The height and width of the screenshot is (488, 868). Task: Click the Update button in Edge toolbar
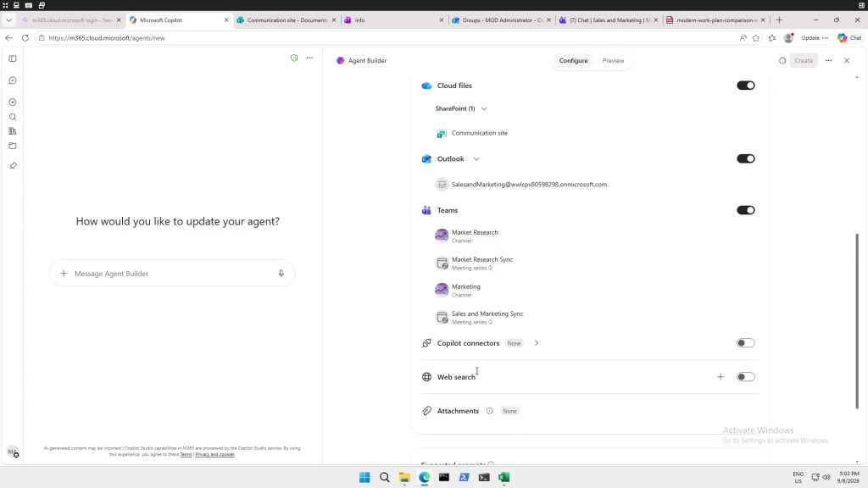click(x=815, y=38)
